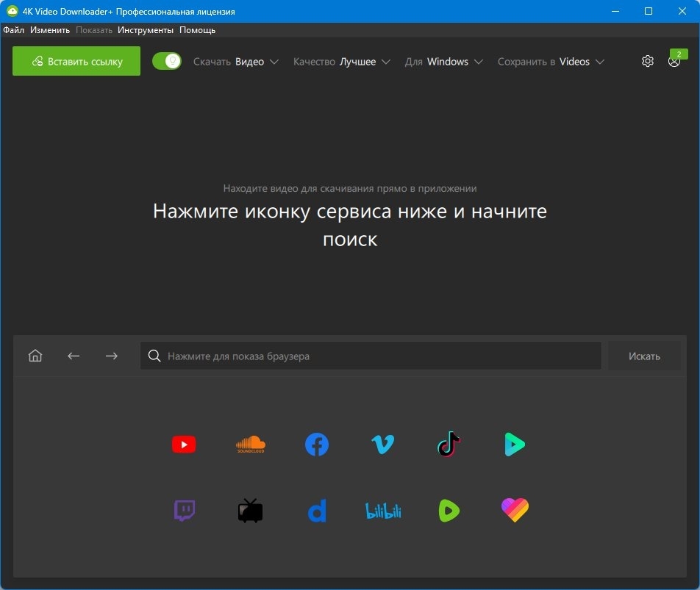Open the Twitch service icon
The image size is (700, 590).
(x=184, y=511)
